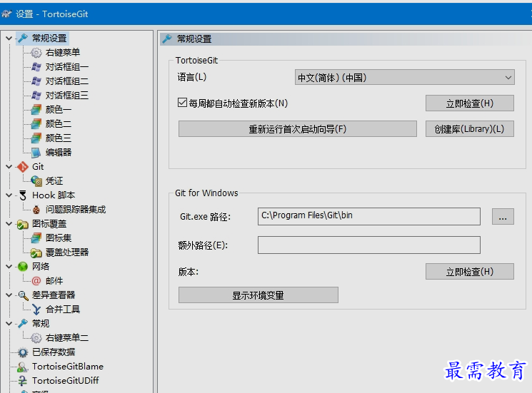This screenshot has height=393, width=532.
Task: Click the TortoiseGit title bar icon
Action: click(x=6, y=14)
